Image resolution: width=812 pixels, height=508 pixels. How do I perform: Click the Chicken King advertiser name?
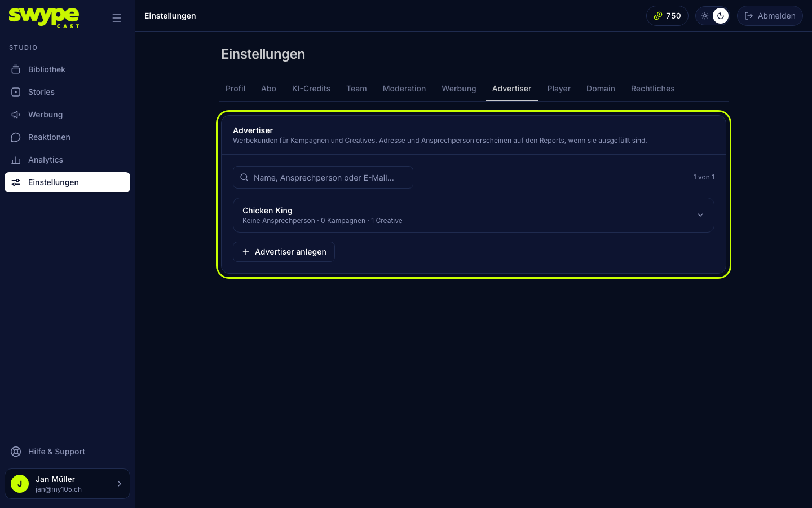coord(267,211)
